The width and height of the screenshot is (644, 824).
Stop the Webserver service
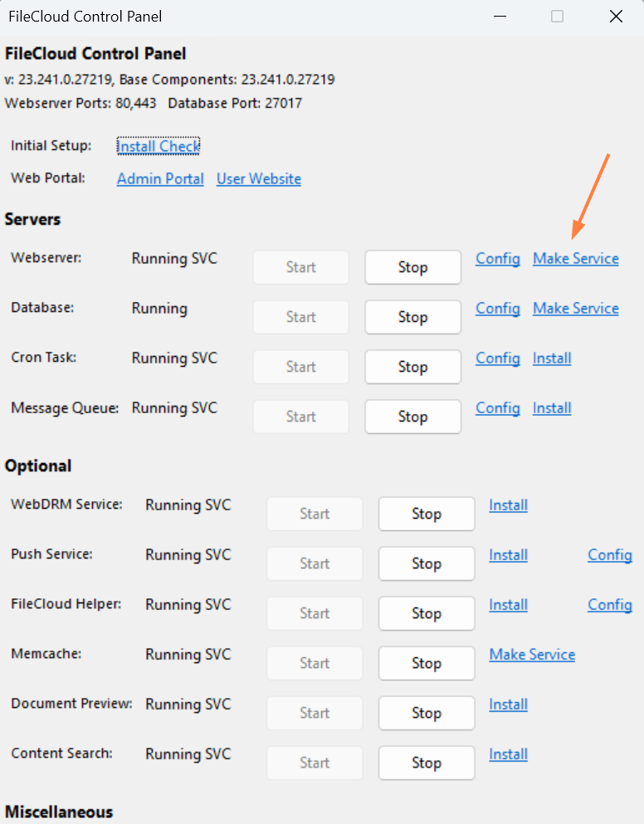(x=412, y=267)
